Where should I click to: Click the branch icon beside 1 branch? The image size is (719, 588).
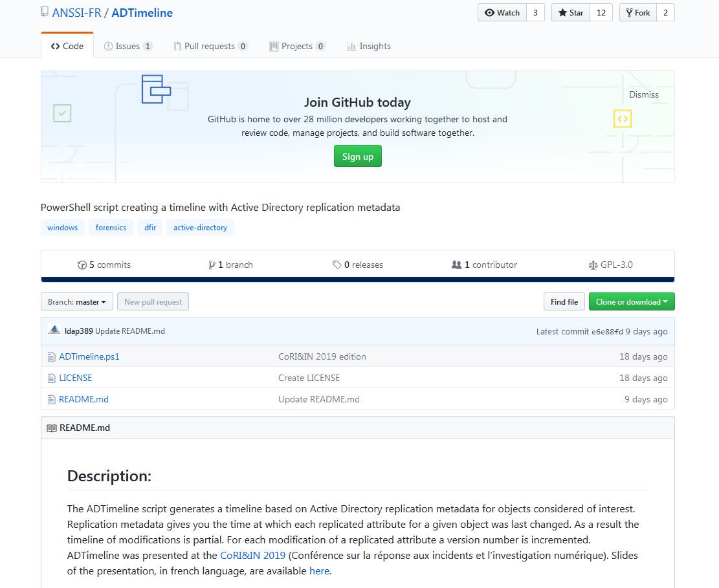pyautogui.click(x=212, y=265)
